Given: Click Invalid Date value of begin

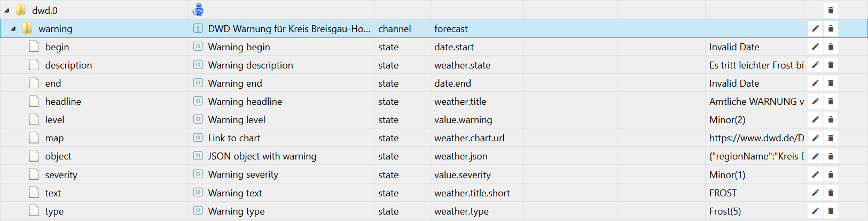Looking at the screenshot, I should coord(734,47).
